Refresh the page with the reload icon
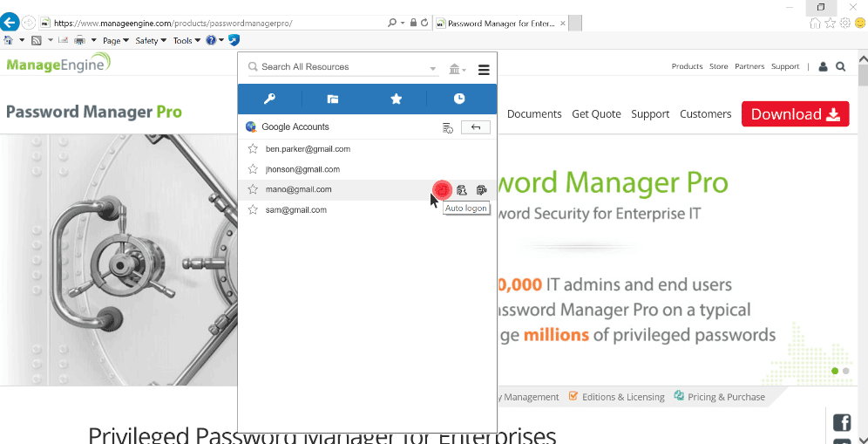Viewport: 868px width, 444px height. pos(424,23)
